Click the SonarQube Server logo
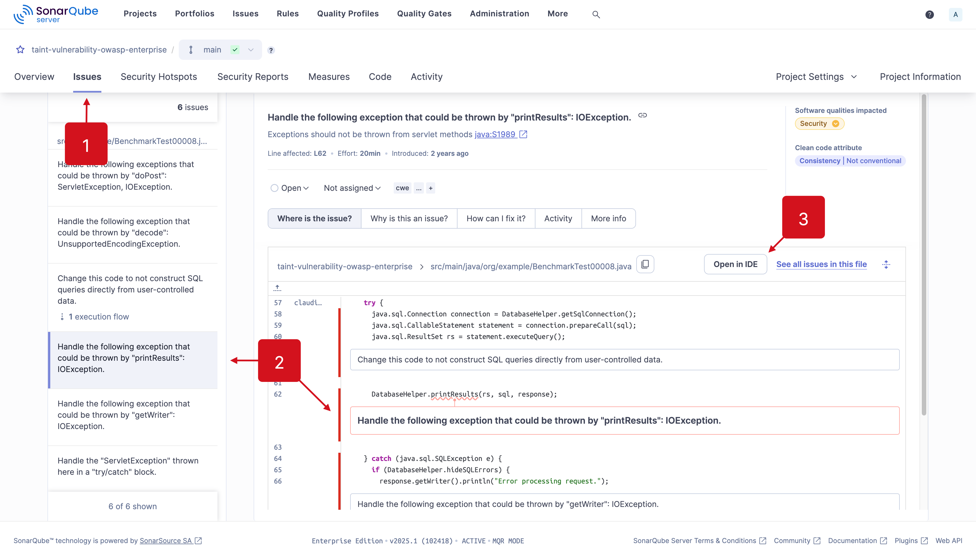Image resolution: width=976 pixels, height=560 pixels. coord(55,14)
